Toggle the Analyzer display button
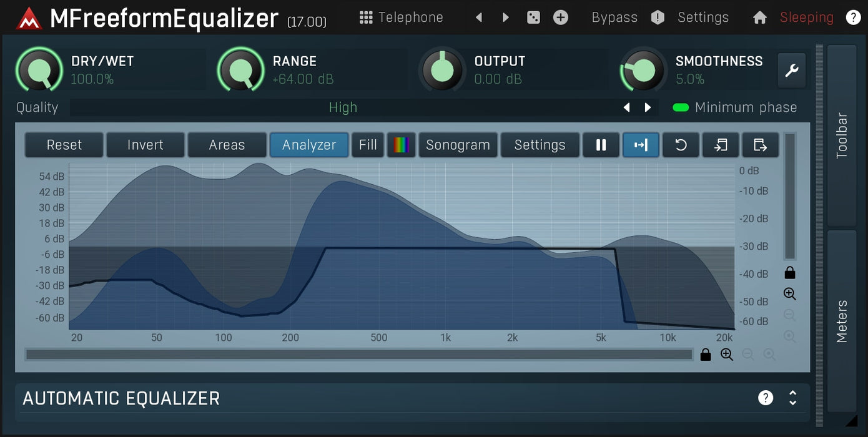This screenshot has width=868, height=437. point(309,145)
